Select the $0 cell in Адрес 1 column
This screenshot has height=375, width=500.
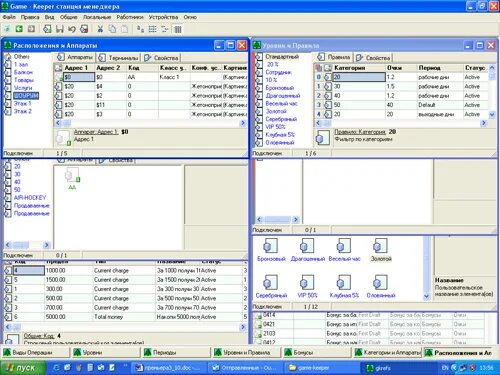click(79, 77)
